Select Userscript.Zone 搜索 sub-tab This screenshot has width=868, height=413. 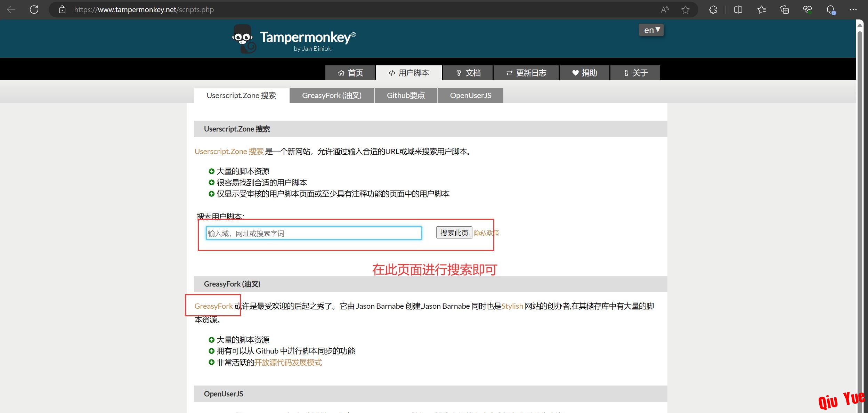241,95
